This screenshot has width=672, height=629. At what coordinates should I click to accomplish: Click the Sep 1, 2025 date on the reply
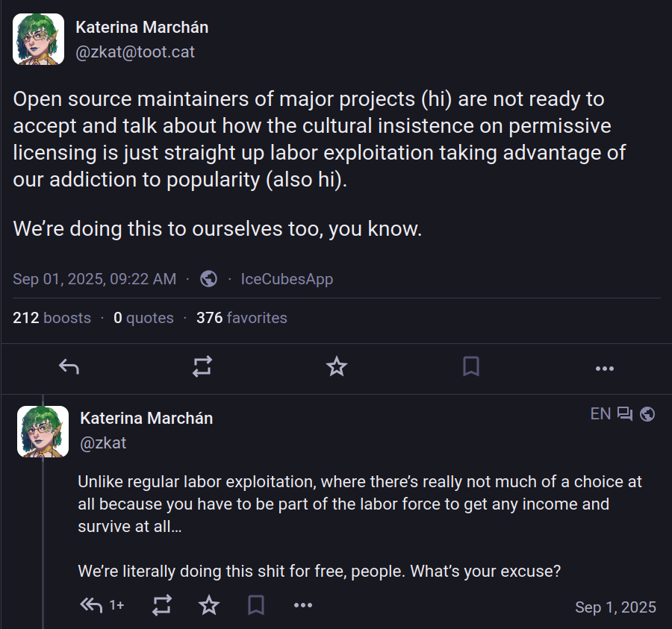pos(615,607)
